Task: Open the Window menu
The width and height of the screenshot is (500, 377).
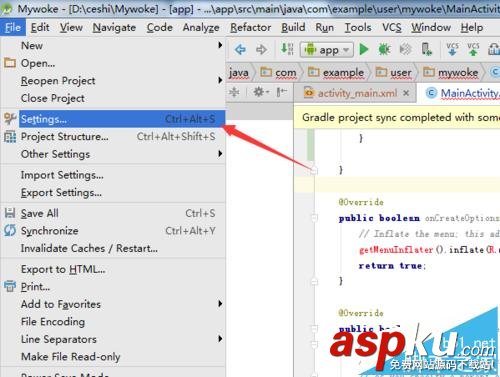Action: 431,27
